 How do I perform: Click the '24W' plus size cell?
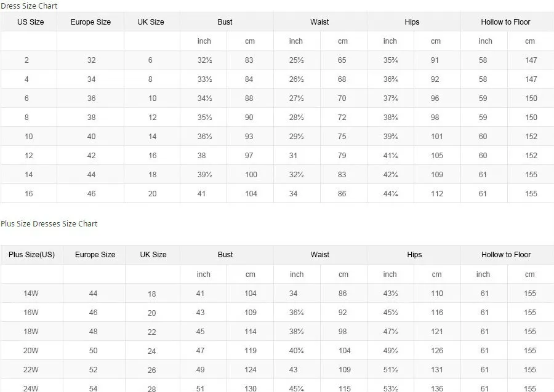click(31, 388)
